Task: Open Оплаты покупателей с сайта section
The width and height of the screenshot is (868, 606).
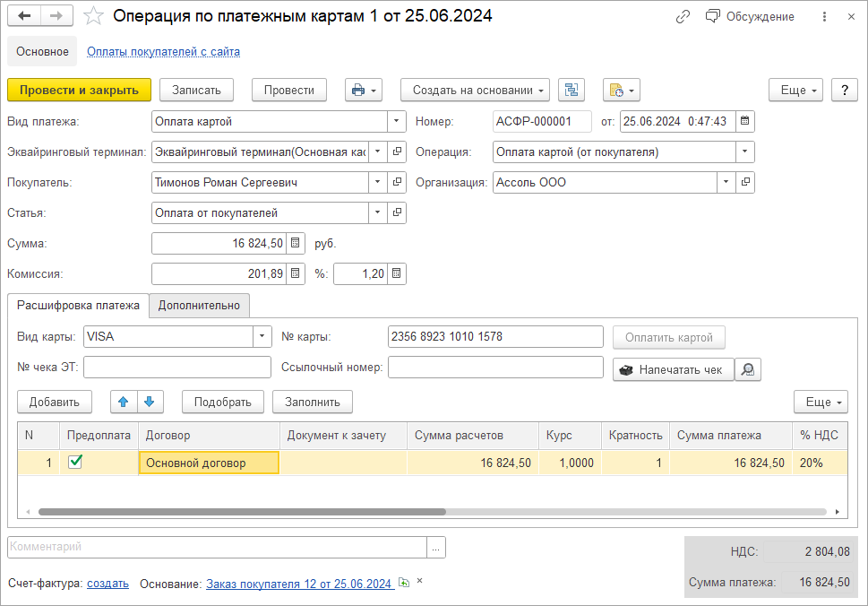Action: pyautogui.click(x=163, y=52)
